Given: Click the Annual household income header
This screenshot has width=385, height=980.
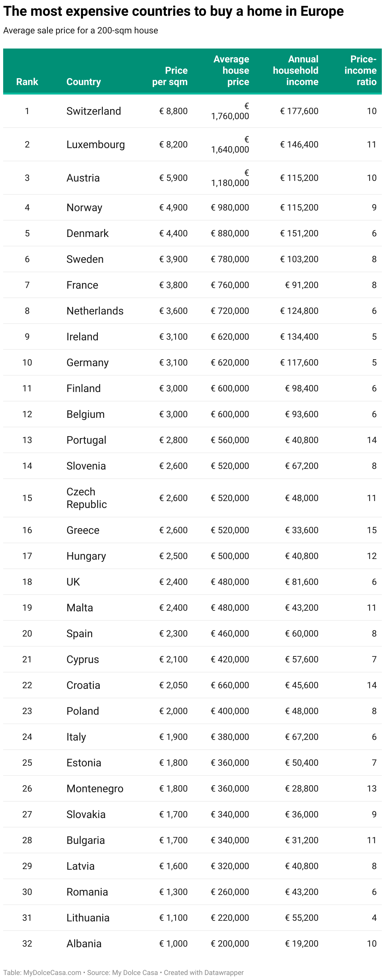Looking at the screenshot, I should click(x=295, y=70).
